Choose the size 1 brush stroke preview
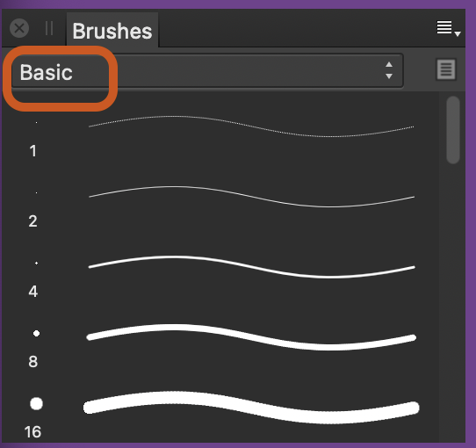Screen dimensions: 476x448 (251, 126)
